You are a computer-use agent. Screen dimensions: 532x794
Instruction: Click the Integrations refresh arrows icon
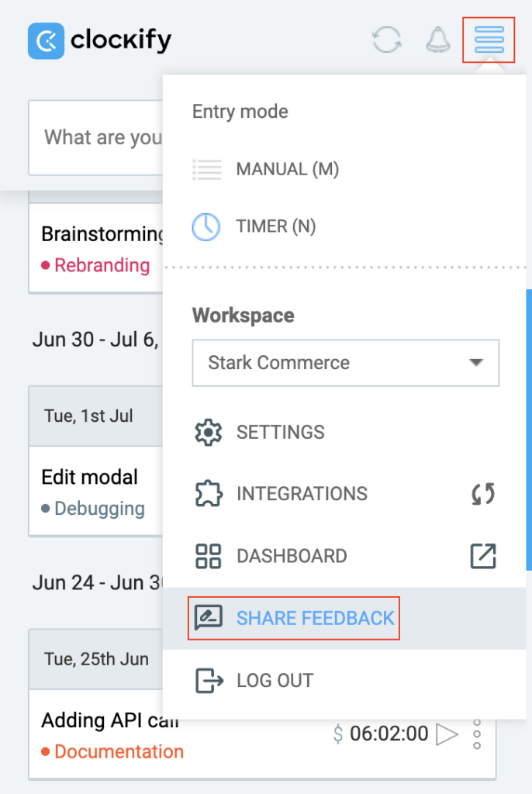tap(482, 494)
